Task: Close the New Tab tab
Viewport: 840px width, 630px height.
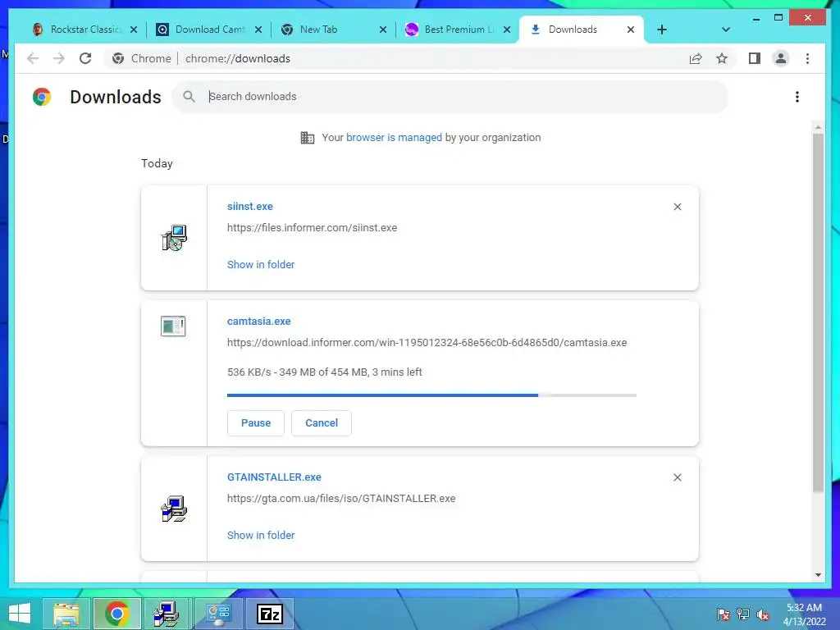Action: pyautogui.click(x=382, y=30)
